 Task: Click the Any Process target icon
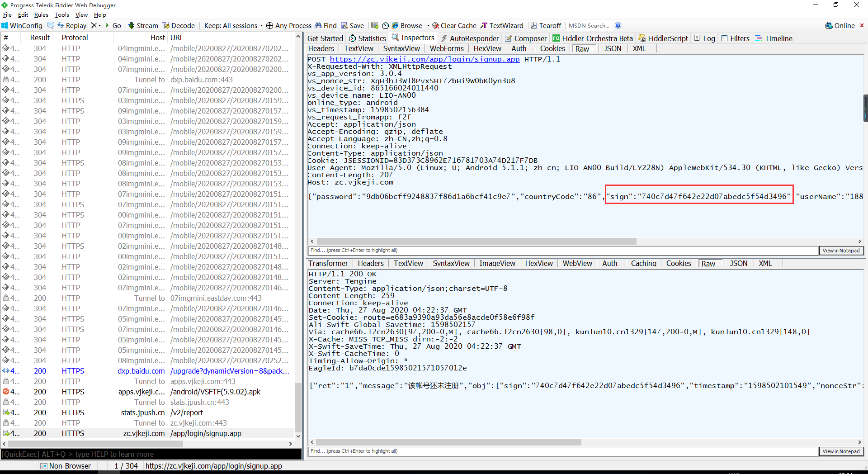(x=269, y=26)
